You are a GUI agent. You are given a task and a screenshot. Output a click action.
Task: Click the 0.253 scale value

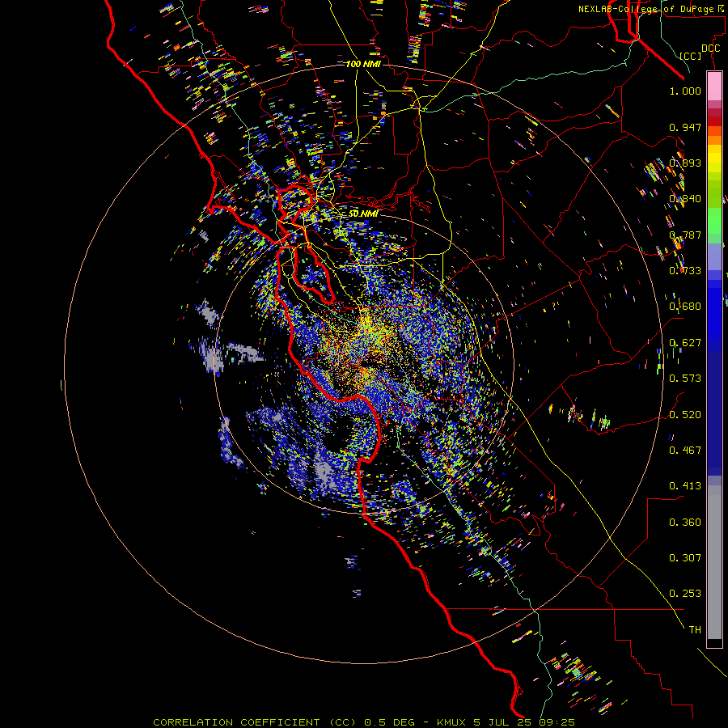click(685, 594)
